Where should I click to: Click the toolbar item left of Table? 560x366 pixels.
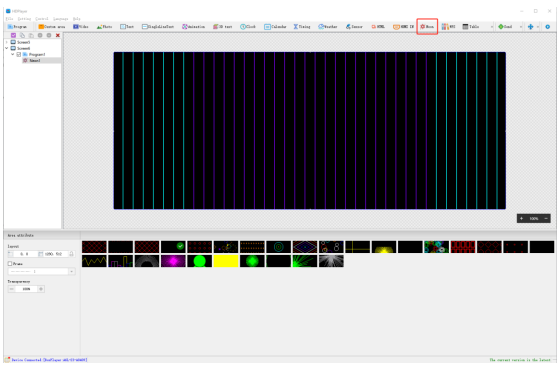[449, 27]
